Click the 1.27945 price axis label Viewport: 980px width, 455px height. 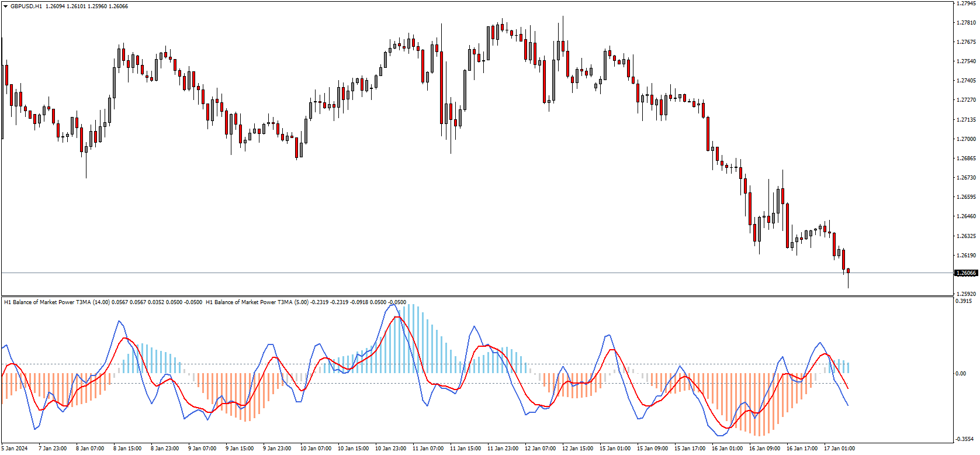coord(966,4)
